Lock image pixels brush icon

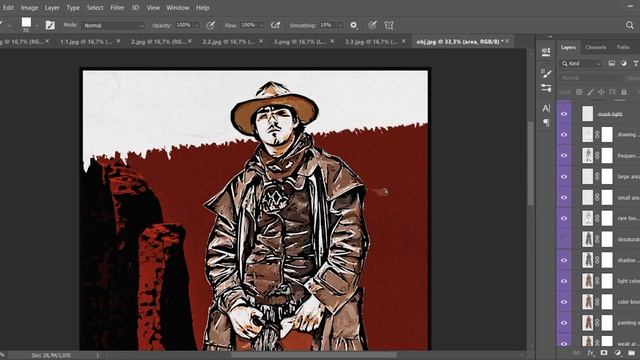pos(590,92)
